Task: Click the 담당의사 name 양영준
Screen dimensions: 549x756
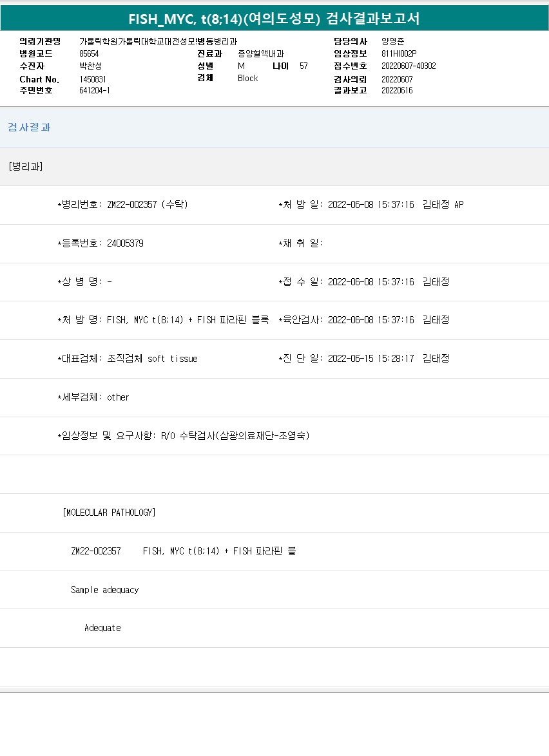Action: [x=393, y=41]
